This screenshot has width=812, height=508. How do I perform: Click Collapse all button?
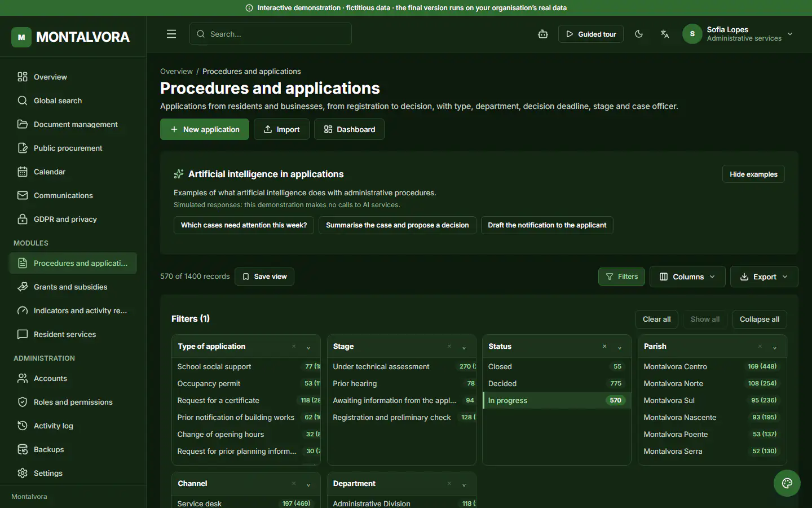point(760,319)
